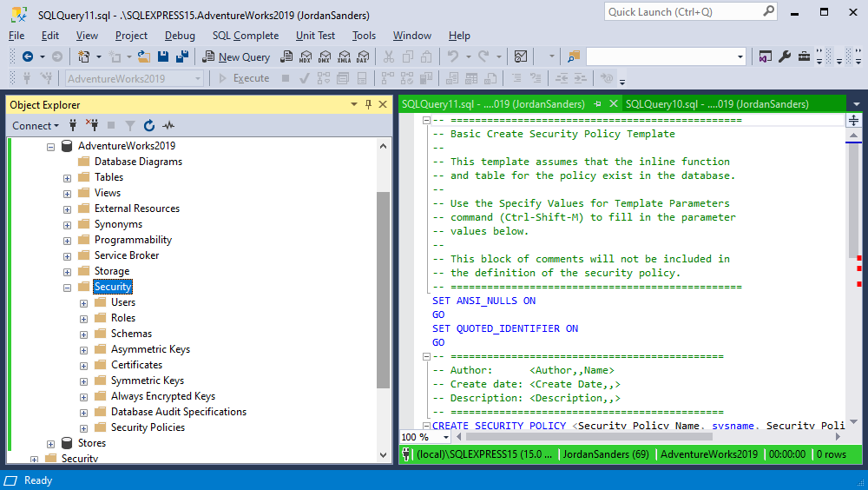Click the Open File folder icon
This screenshot has height=490, width=868.
144,56
